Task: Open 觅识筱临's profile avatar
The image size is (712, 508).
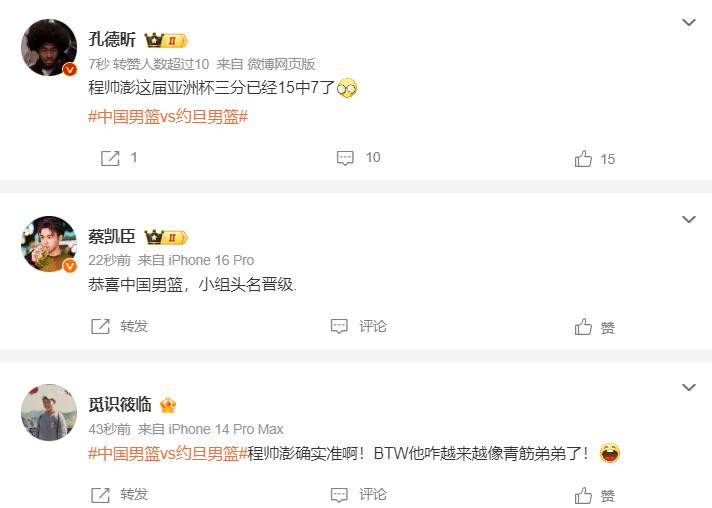Action: (x=49, y=412)
